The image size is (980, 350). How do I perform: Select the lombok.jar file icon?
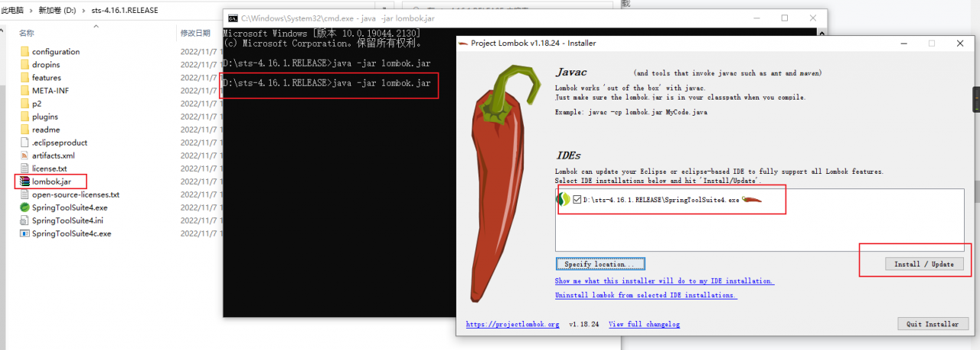point(24,182)
